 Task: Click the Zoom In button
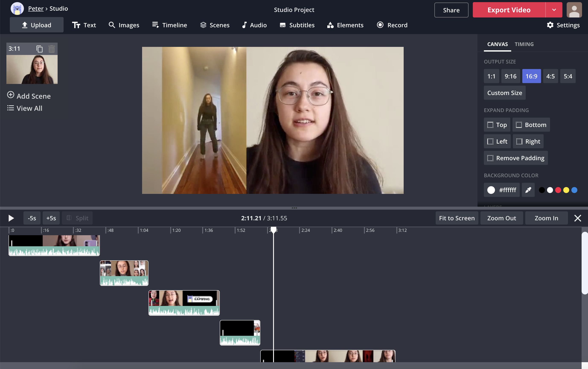click(546, 218)
